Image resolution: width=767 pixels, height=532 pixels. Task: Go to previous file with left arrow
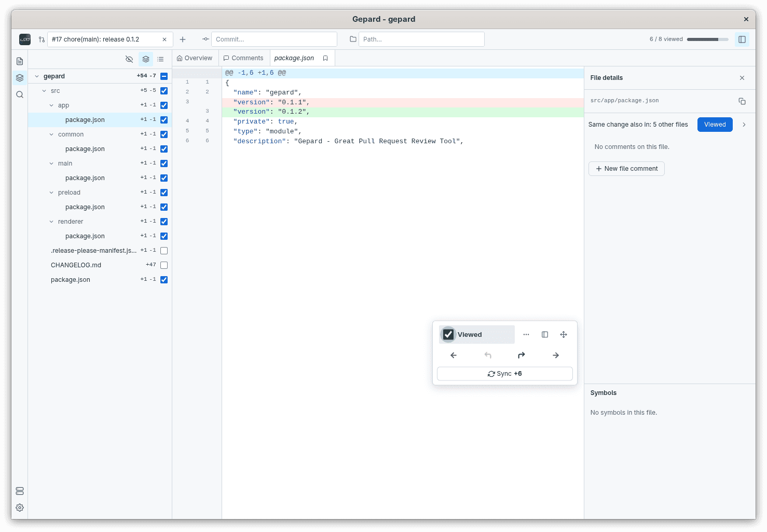pyautogui.click(x=454, y=356)
